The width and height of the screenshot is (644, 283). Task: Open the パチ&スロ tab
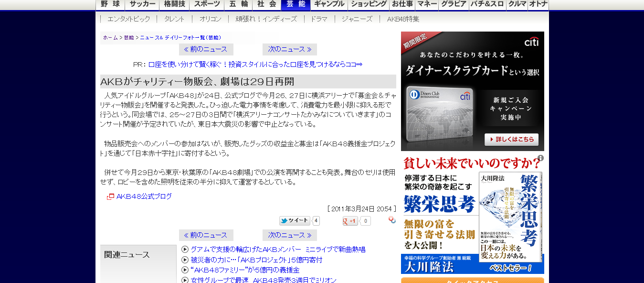pos(488,5)
